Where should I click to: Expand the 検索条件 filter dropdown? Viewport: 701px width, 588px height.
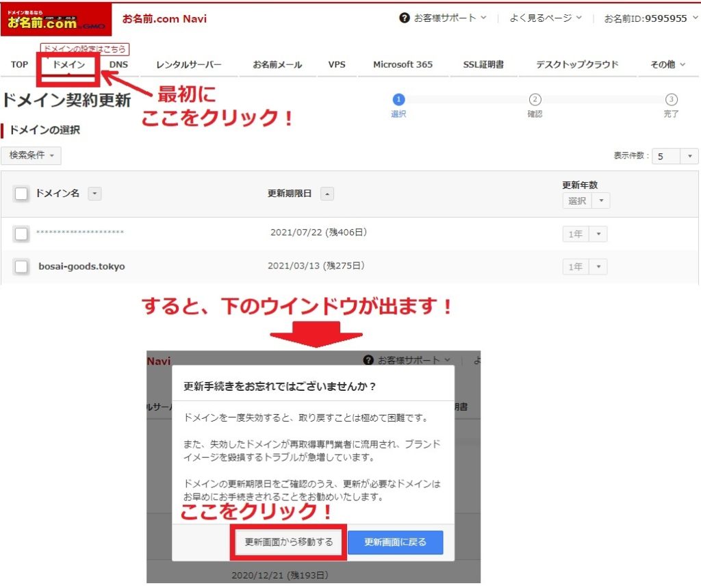tap(31, 155)
